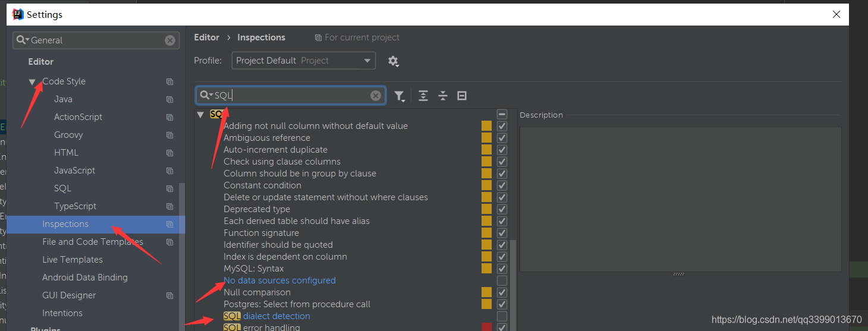Viewport: 868px width, 331px height.
Task: Click the IntelliJ logo in the title bar
Action: pyautogui.click(x=18, y=14)
